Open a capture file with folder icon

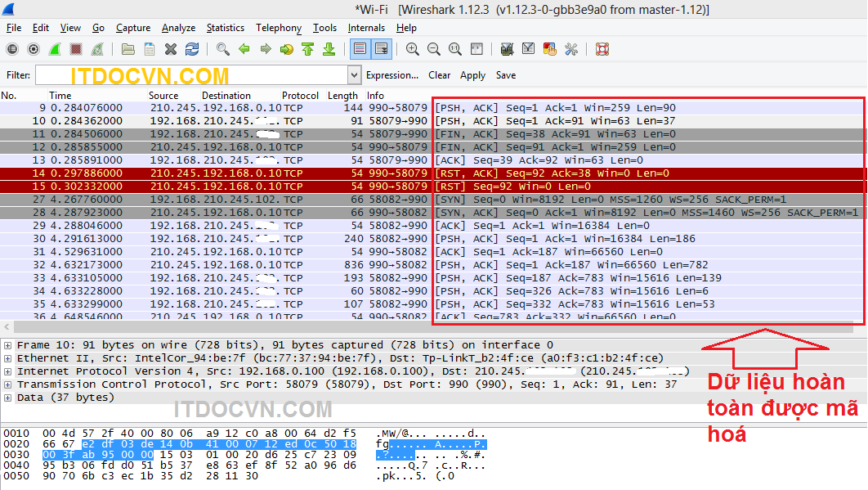click(128, 49)
